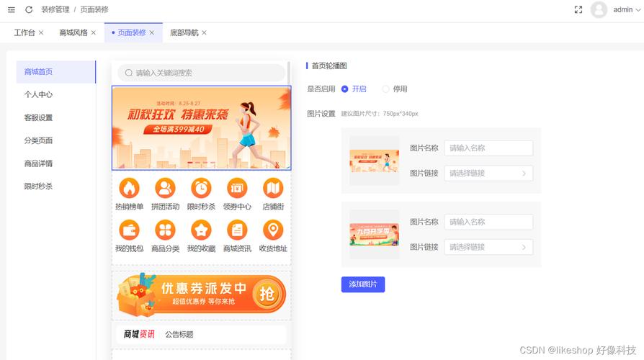Open the first 图片链接 link selector
The width and height of the screenshot is (644, 360).
[488, 174]
